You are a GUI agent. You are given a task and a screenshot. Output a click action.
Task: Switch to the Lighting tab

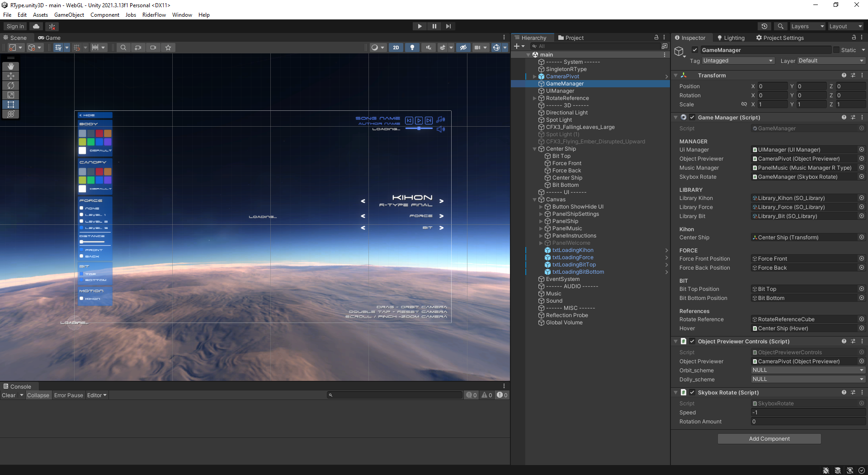pyautogui.click(x=731, y=38)
